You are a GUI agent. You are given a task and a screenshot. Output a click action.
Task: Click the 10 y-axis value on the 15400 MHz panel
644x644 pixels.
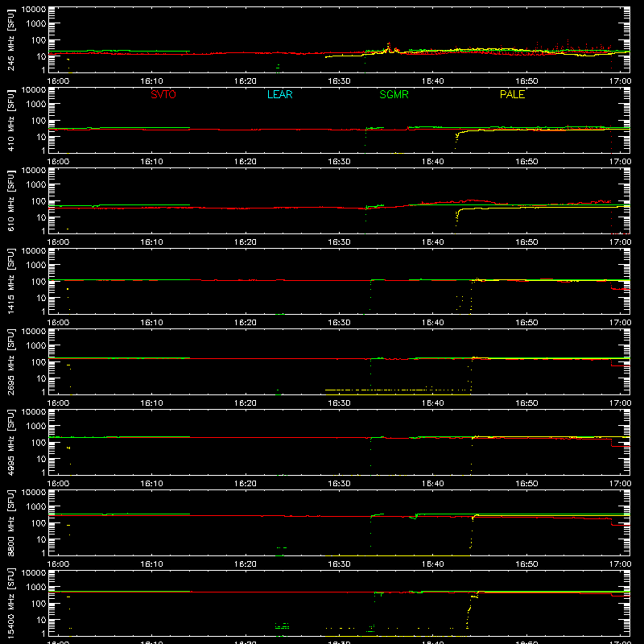41,620
